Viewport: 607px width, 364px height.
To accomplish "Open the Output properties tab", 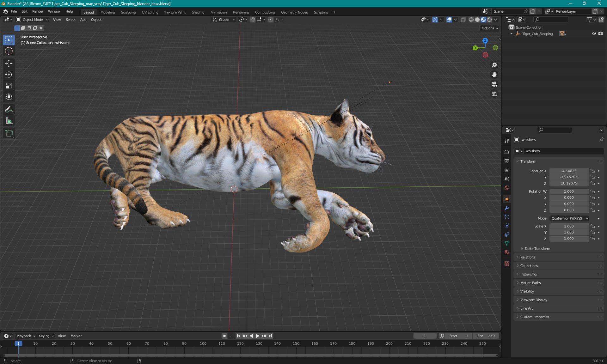I will tap(507, 161).
